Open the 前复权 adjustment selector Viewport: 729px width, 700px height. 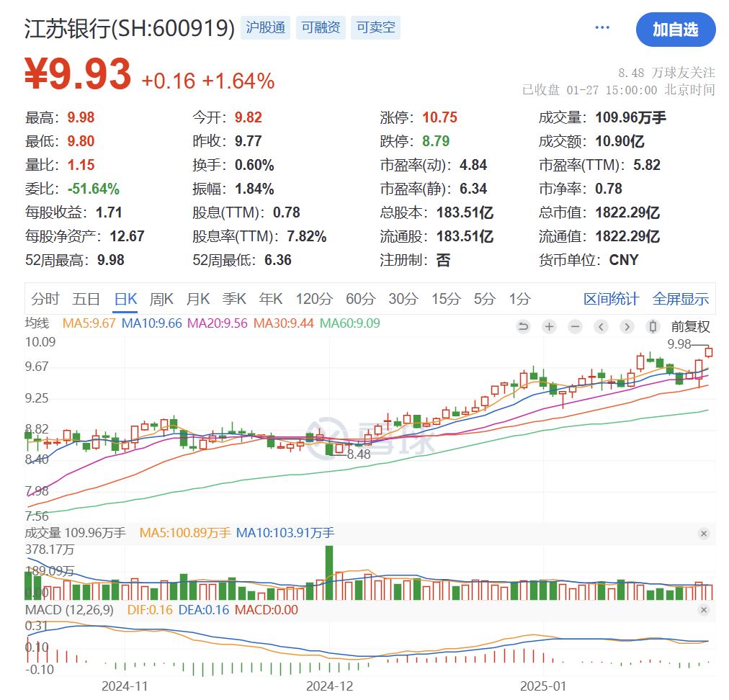[690, 326]
